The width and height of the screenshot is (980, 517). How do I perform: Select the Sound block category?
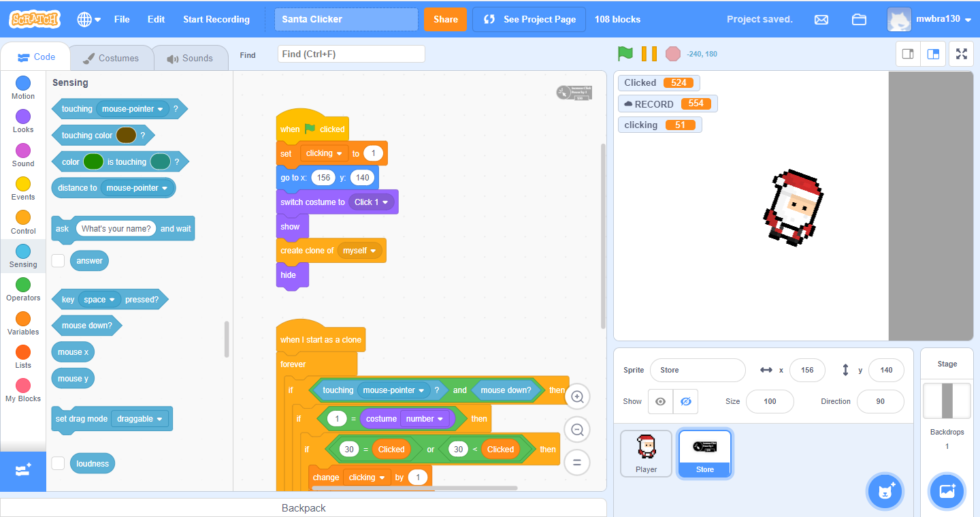click(23, 155)
